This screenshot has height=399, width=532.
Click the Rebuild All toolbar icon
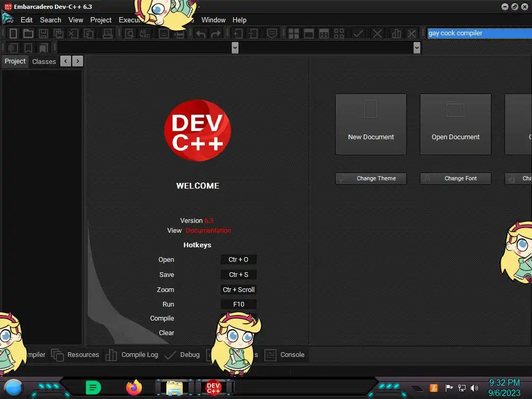tap(339, 33)
